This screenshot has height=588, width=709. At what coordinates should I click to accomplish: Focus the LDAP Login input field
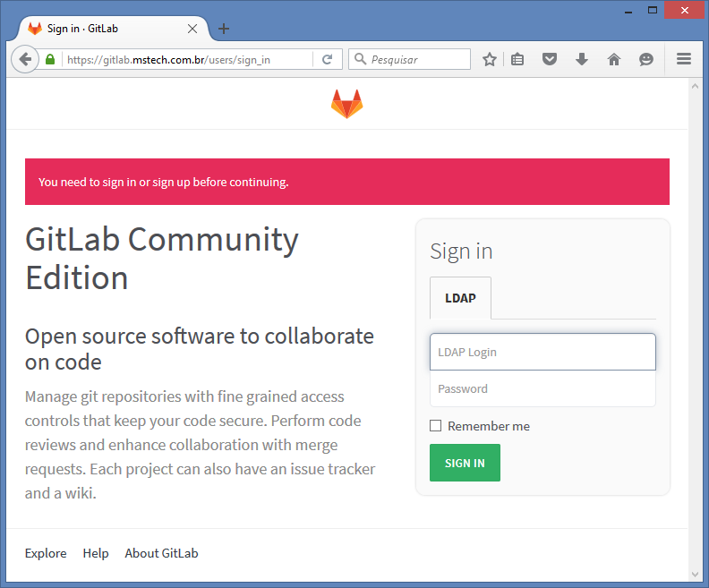coord(542,352)
